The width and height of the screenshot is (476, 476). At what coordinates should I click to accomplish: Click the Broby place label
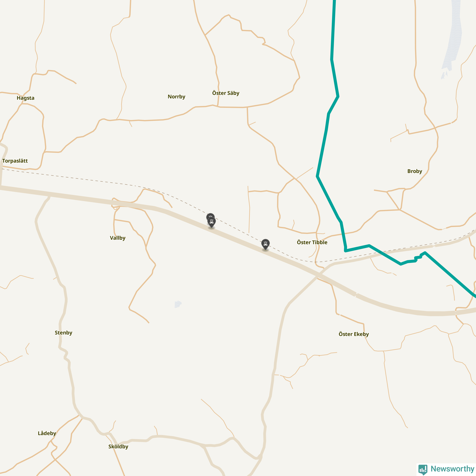(415, 171)
